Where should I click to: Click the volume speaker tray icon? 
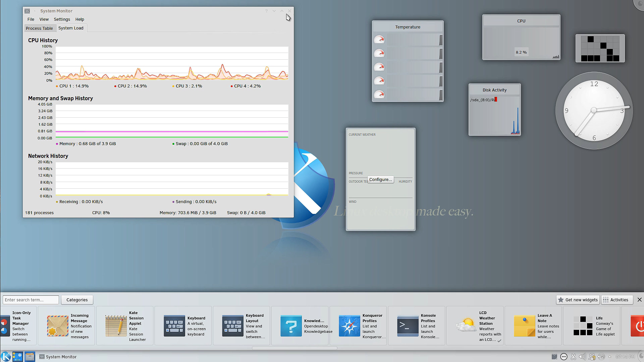(583, 357)
